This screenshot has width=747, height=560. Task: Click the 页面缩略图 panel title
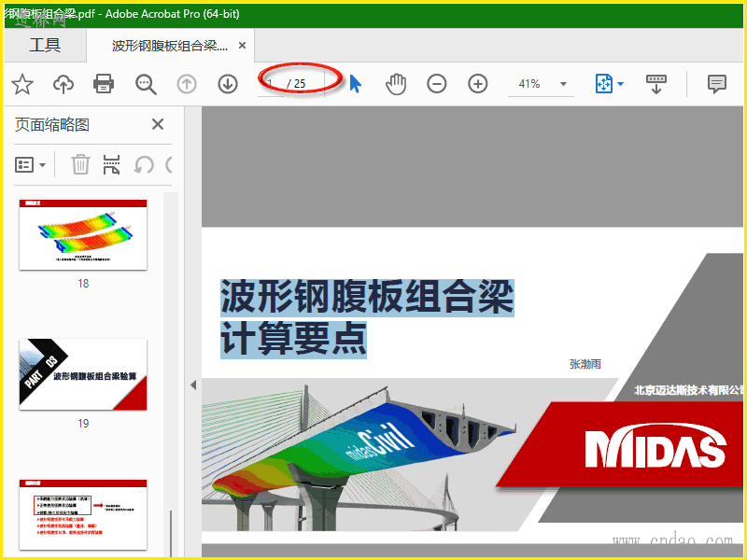52,125
